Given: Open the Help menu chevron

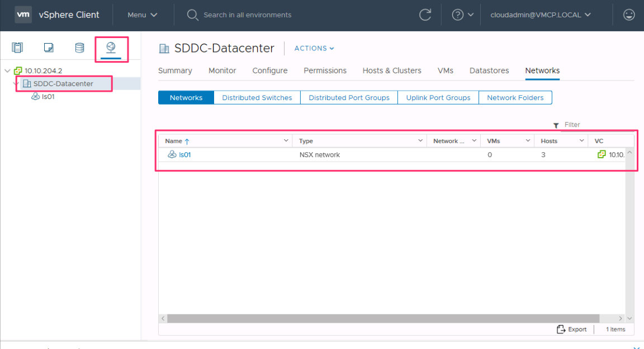Looking at the screenshot, I should 471,15.
